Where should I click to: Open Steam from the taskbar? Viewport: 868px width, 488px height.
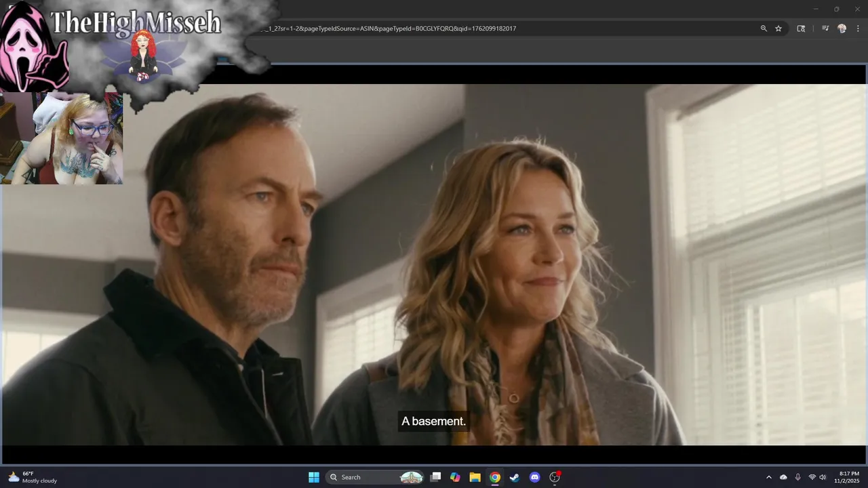(515, 477)
